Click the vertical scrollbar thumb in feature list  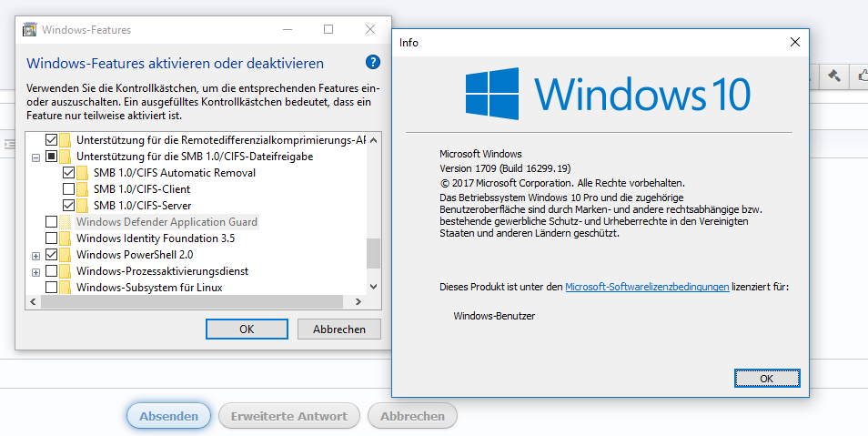click(374, 253)
